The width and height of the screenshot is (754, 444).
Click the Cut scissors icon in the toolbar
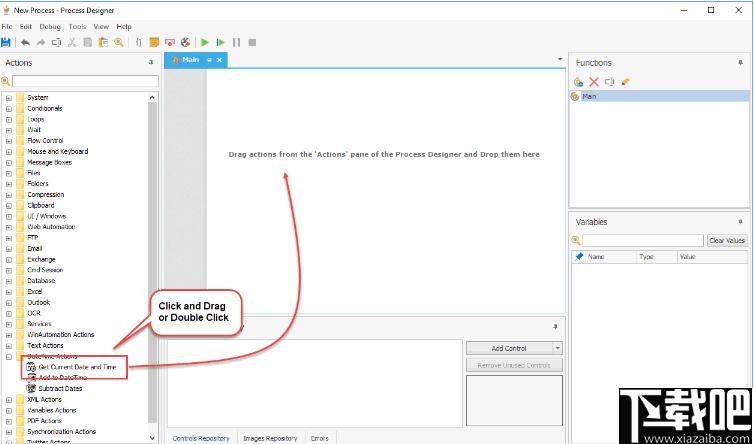pyautogui.click(x=72, y=42)
